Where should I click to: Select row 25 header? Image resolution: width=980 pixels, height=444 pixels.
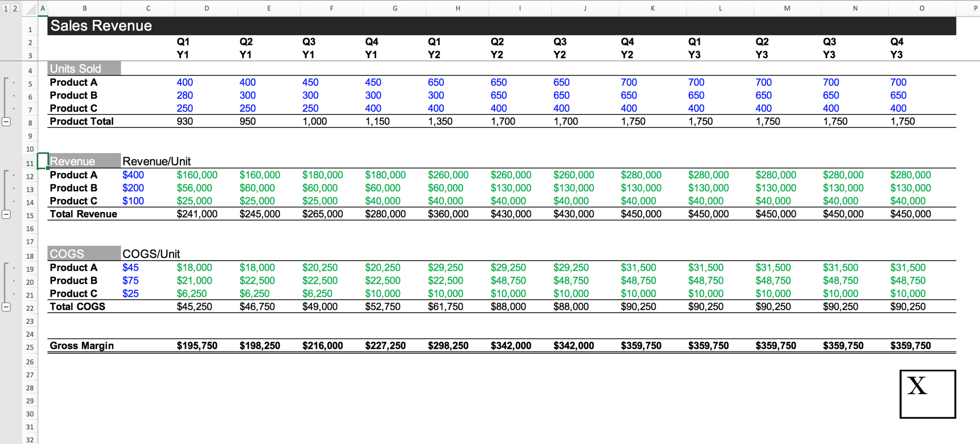tap(30, 347)
